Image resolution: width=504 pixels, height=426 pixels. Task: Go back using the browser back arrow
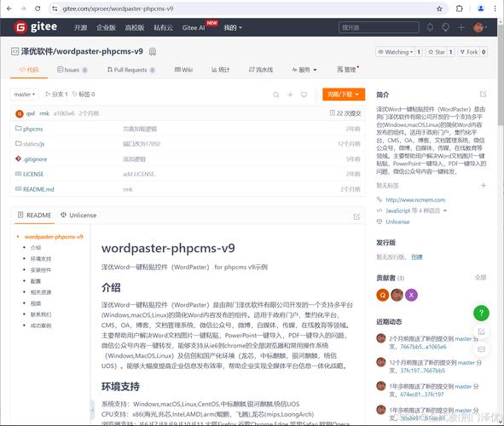9,9
